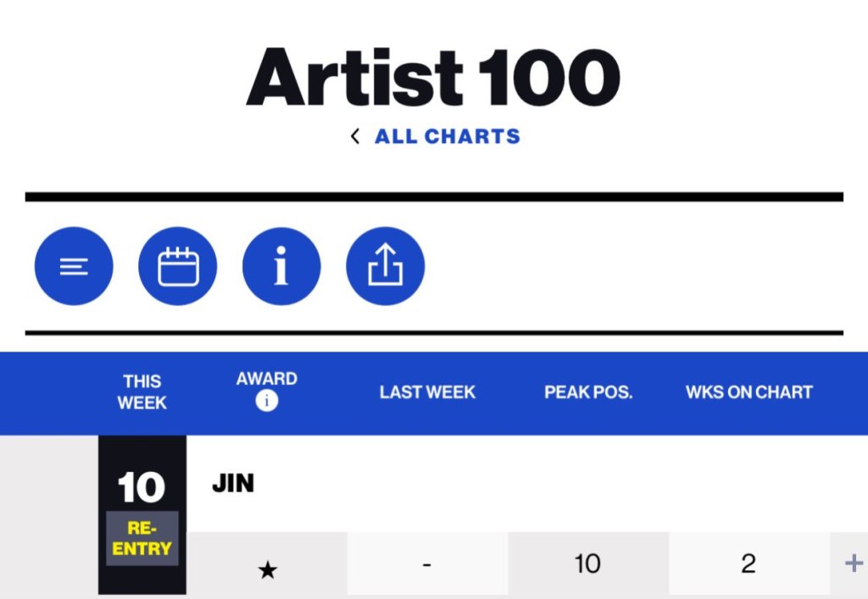Click the back chevron beside ALL CHARTS
Image resolution: width=868 pixels, height=599 pixels.
355,136
